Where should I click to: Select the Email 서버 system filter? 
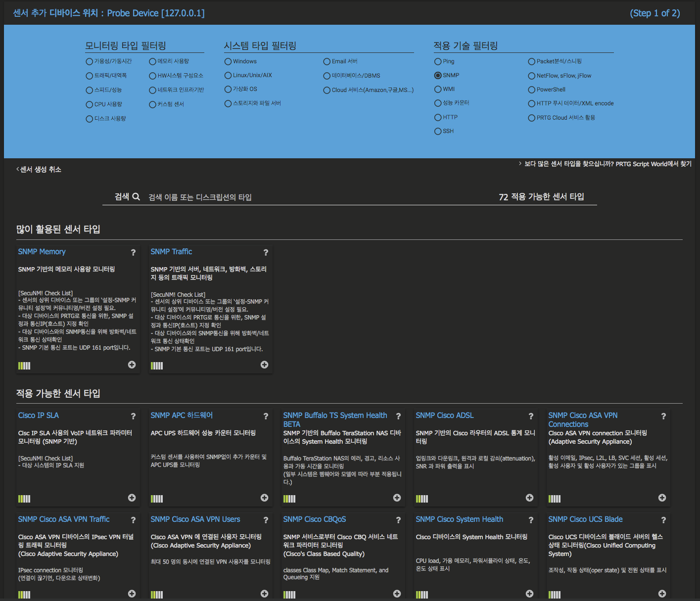click(327, 62)
